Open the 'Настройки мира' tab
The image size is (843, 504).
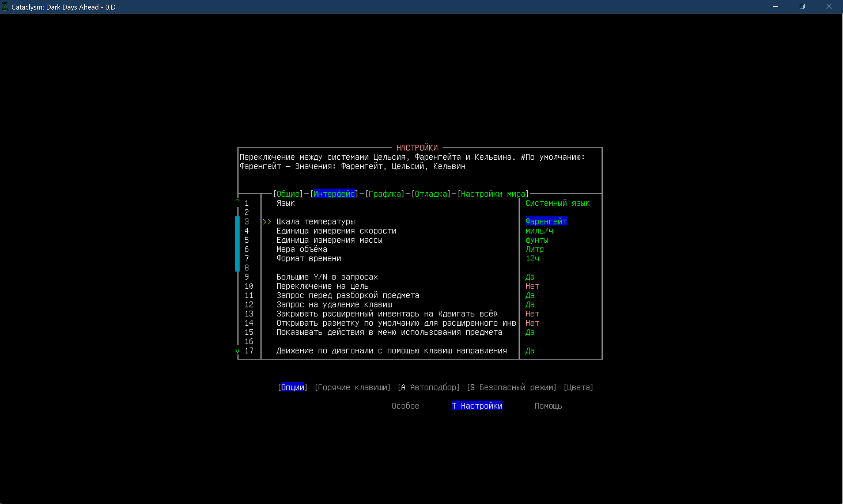tap(493, 194)
